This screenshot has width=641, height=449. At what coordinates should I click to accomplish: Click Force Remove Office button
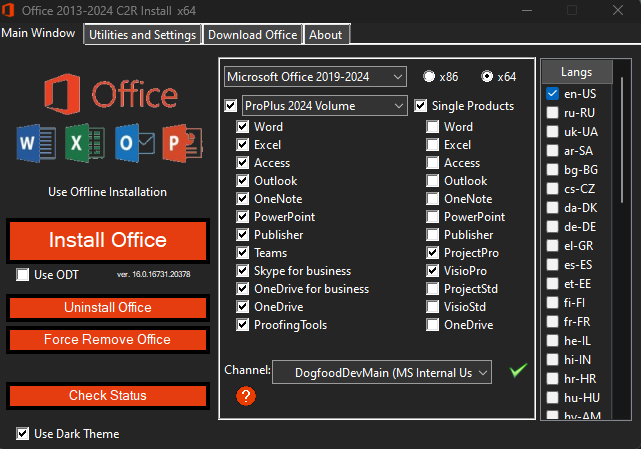click(x=108, y=339)
